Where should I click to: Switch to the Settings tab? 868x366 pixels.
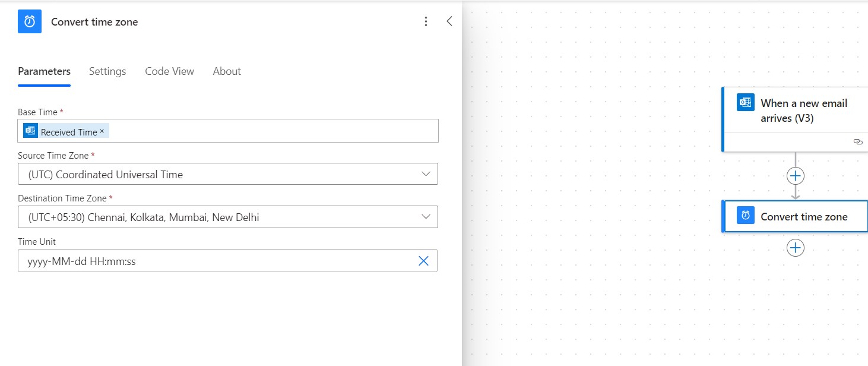tap(107, 71)
